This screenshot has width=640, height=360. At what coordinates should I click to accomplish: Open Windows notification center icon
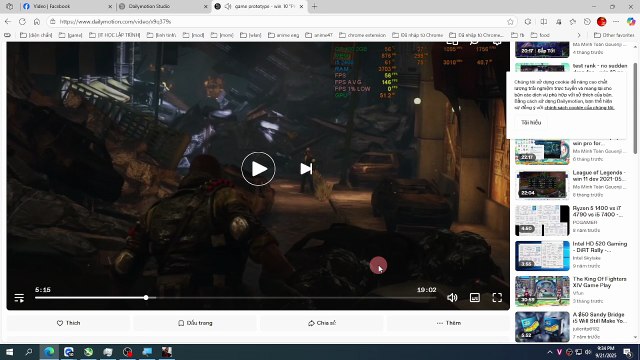(x=627, y=352)
